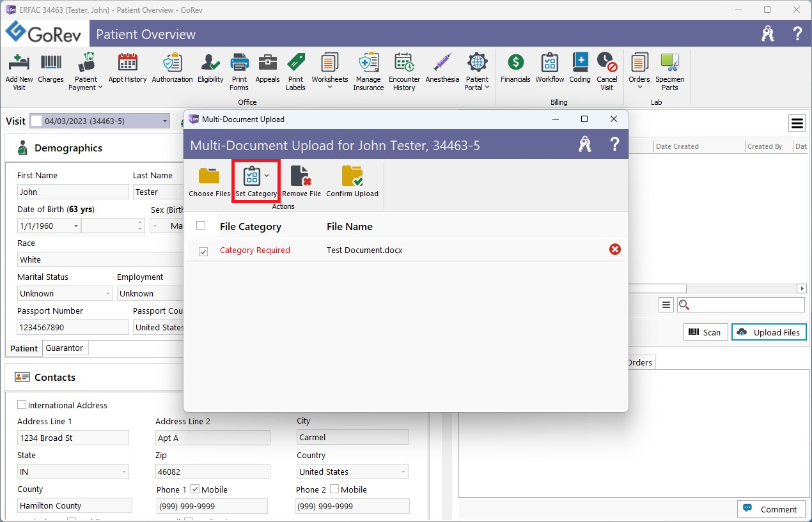Click the list icon button beside search box

pyautogui.click(x=666, y=305)
